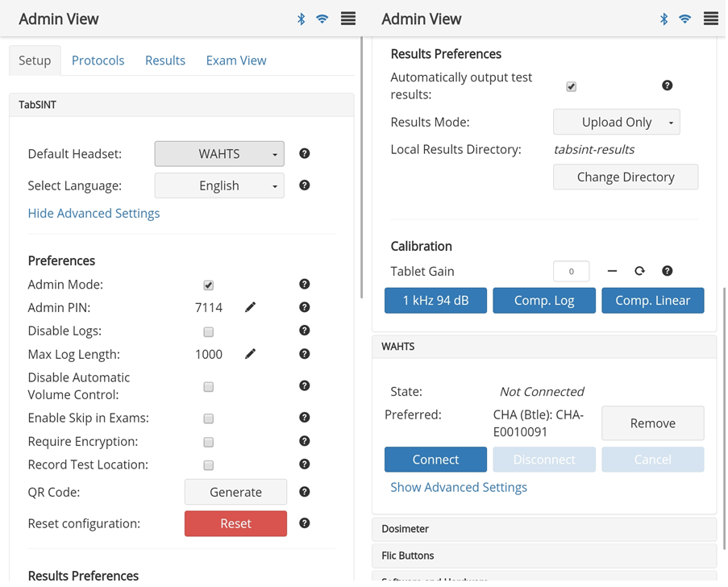
Task: Click the pencil icon beside Admin PIN
Action: (x=250, y=307)
